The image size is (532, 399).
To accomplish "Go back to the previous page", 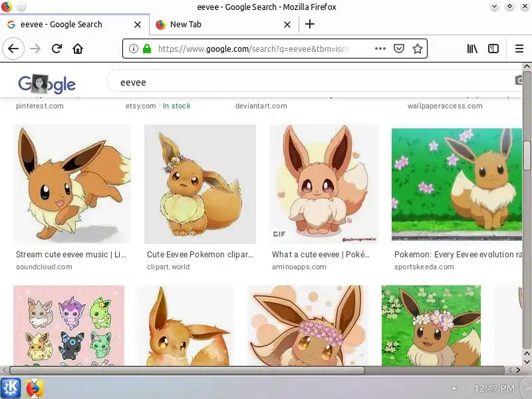I will point(13,49).
